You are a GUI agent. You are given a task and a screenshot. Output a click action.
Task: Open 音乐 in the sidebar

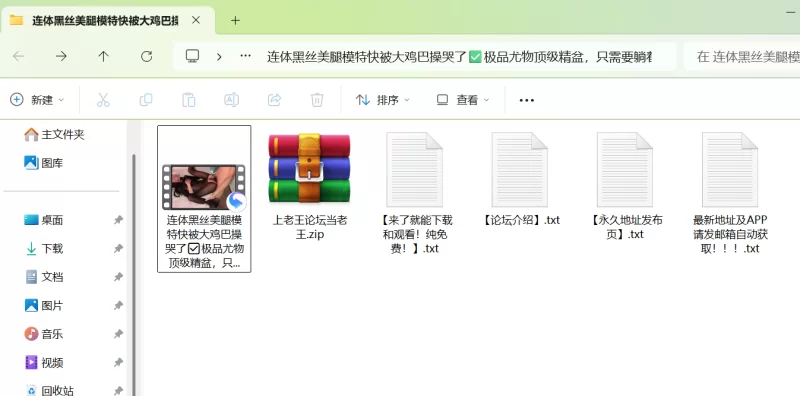(x=43, y=335)
